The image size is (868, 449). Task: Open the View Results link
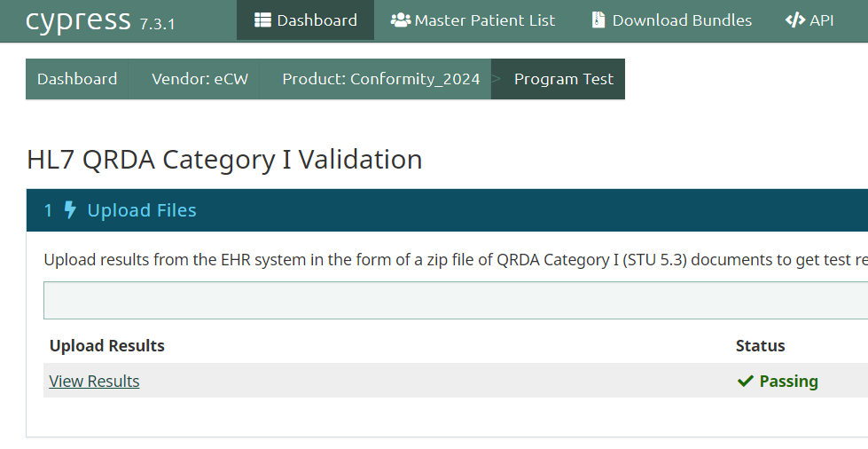pos(94,381)
